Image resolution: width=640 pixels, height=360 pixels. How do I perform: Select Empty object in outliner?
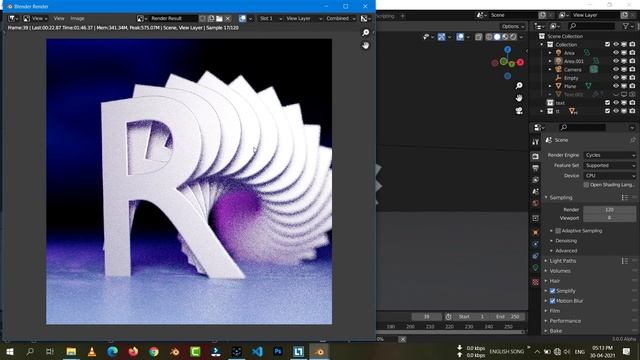pyautogui.click(x=571, y=78)
